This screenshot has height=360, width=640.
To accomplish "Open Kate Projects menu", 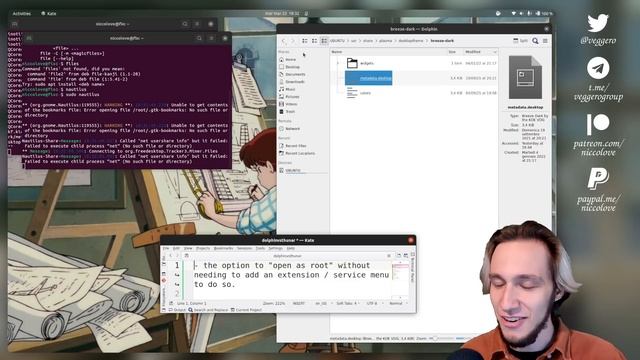I will point(203,248).
